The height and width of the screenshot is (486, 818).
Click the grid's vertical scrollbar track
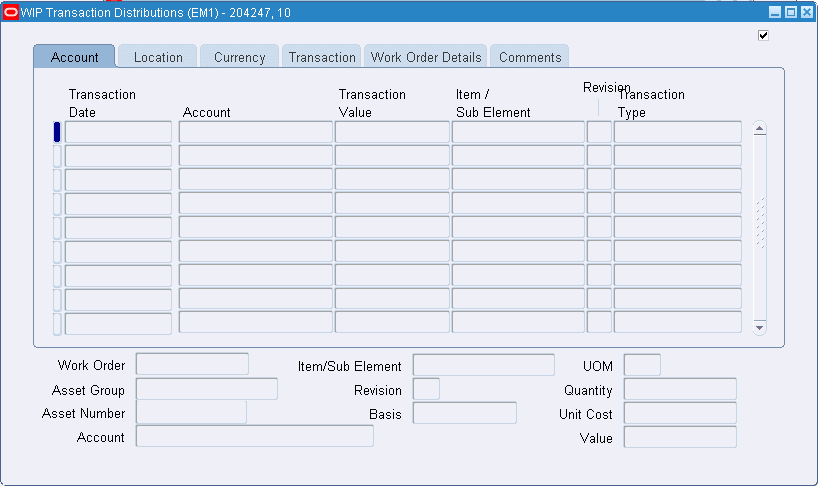[x=760, y=227]
